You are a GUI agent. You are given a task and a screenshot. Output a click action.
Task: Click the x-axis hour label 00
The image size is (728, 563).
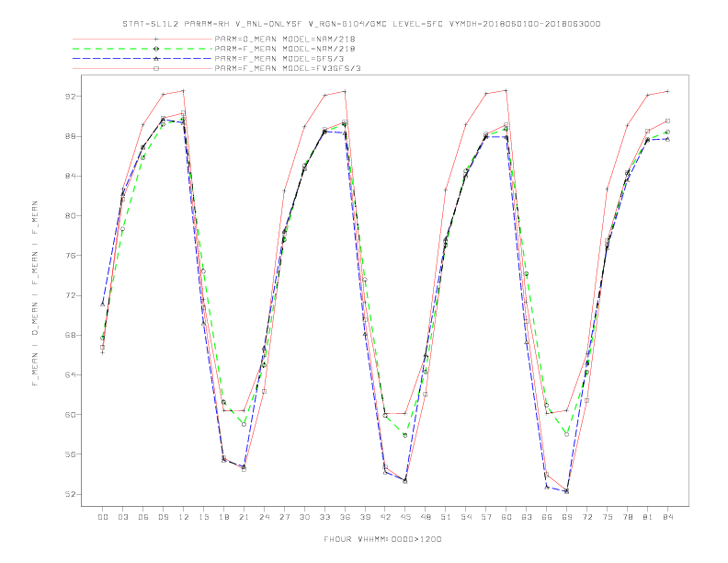pyautogui.click(x=103, y=517)
